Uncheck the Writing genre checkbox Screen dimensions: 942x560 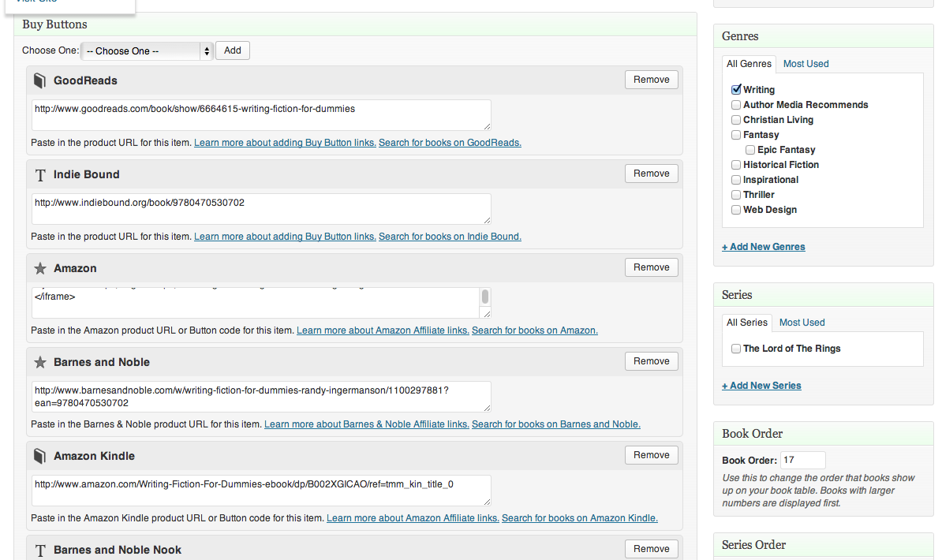(736, 90)
